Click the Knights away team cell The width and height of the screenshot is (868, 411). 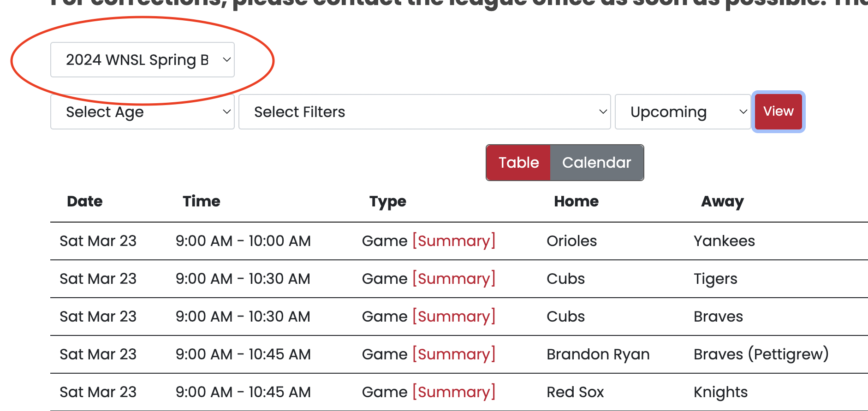[x=720, y=392]
